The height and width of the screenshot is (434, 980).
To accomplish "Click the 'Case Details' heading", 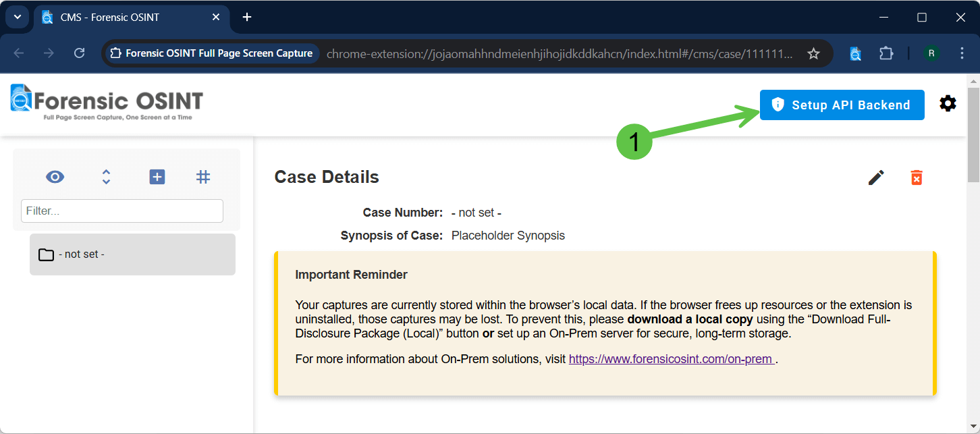I will 327,177.
